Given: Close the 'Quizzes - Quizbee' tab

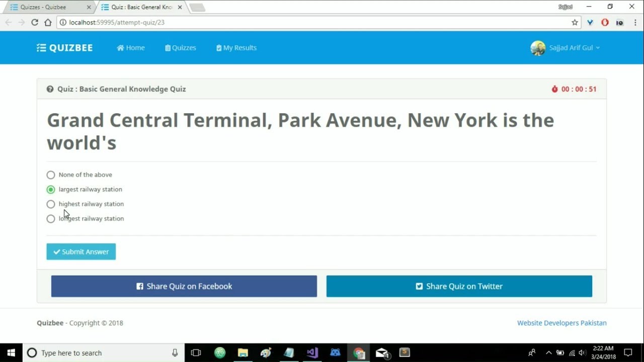Looking at the screenshot, I should pos(89,7).
